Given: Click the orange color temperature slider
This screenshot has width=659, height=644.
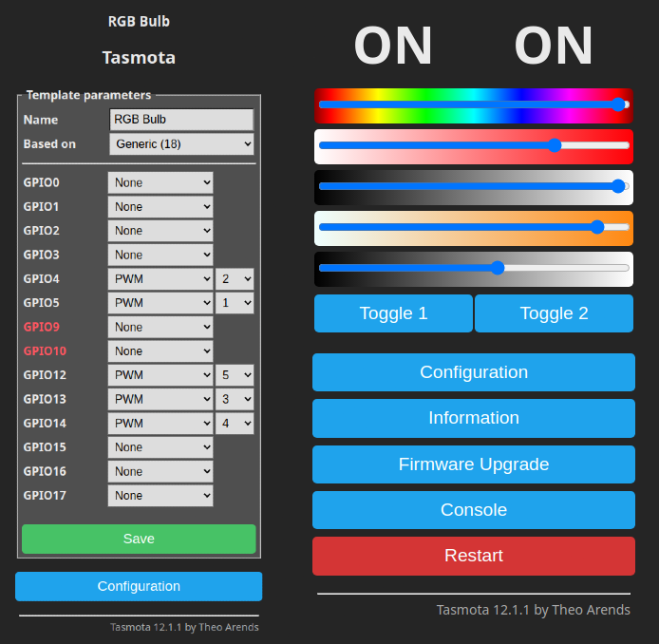Looking at the screenshot, I should [474, 227].
